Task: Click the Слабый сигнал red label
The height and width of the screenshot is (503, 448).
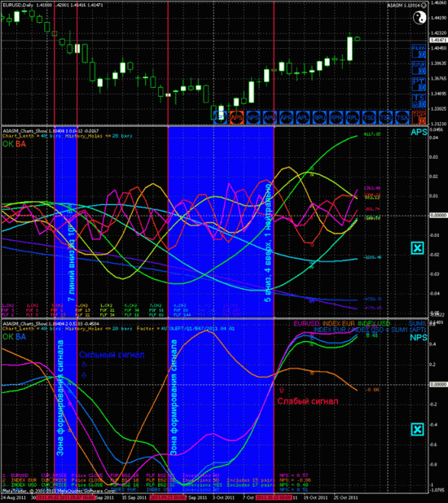Action: [308, 401]
